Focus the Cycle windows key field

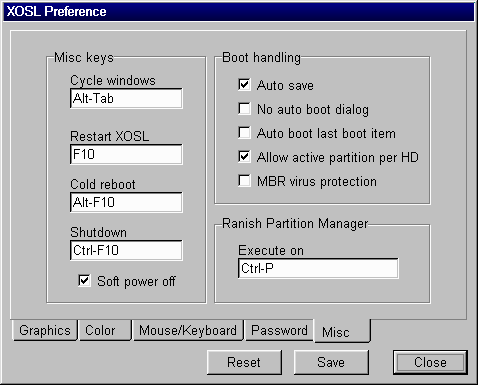(x=126, y=98)
